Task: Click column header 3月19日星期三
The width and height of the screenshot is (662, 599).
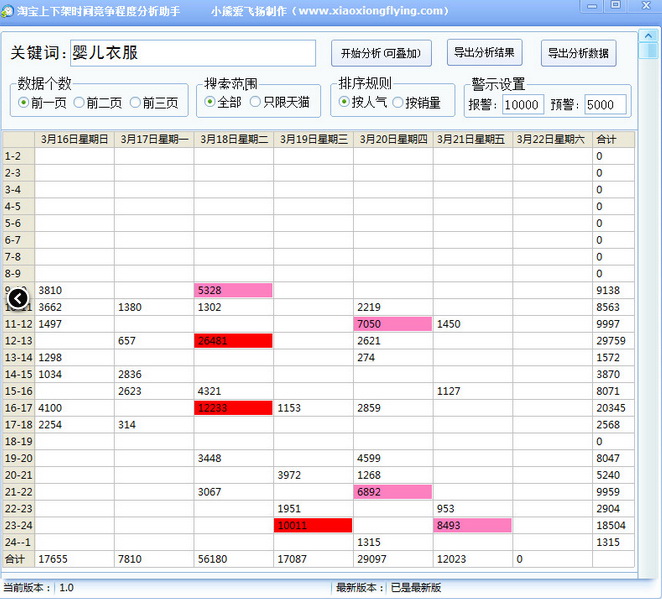Action: coord(314,139)
